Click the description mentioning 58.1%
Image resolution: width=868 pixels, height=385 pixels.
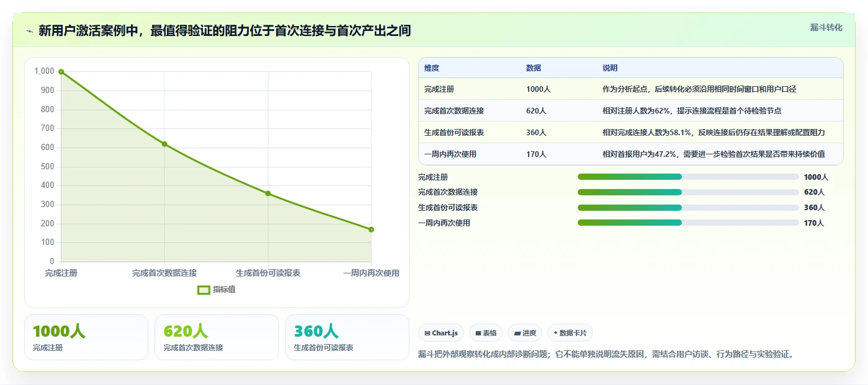(714, 133)
